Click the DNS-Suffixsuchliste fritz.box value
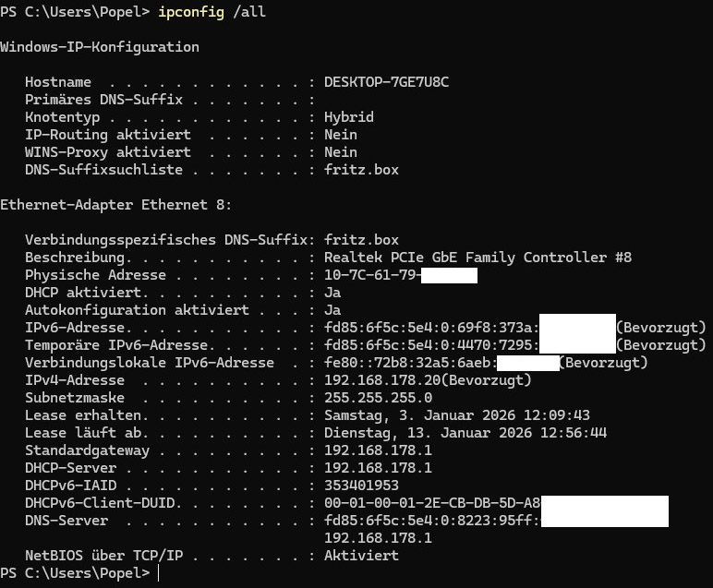The width and height of the screenshot is (713, 588). point(361,170)
